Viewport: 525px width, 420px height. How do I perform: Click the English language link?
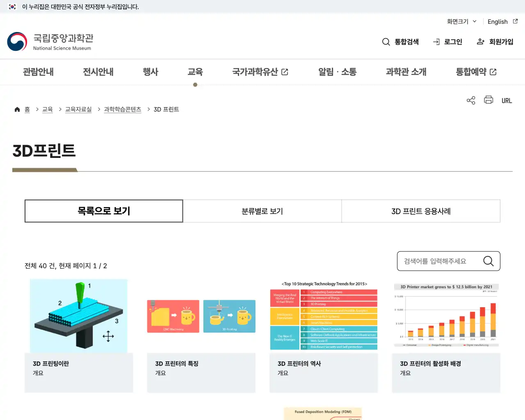497,21
